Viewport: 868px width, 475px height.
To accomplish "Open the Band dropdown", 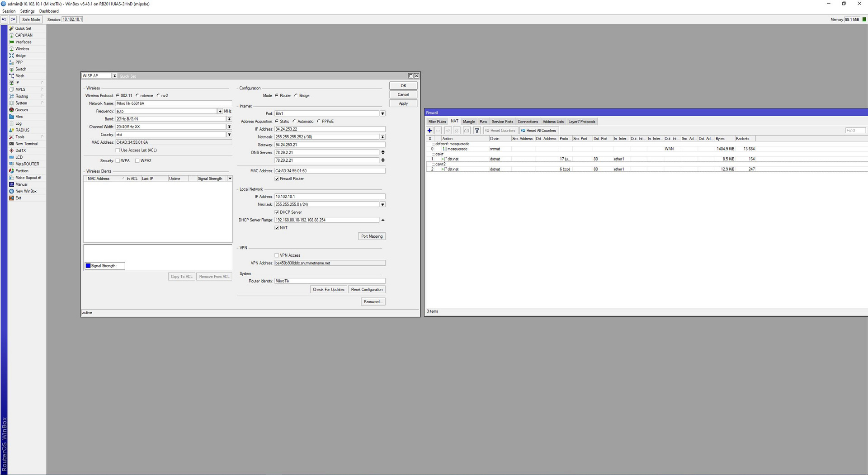I will (230, 119).
